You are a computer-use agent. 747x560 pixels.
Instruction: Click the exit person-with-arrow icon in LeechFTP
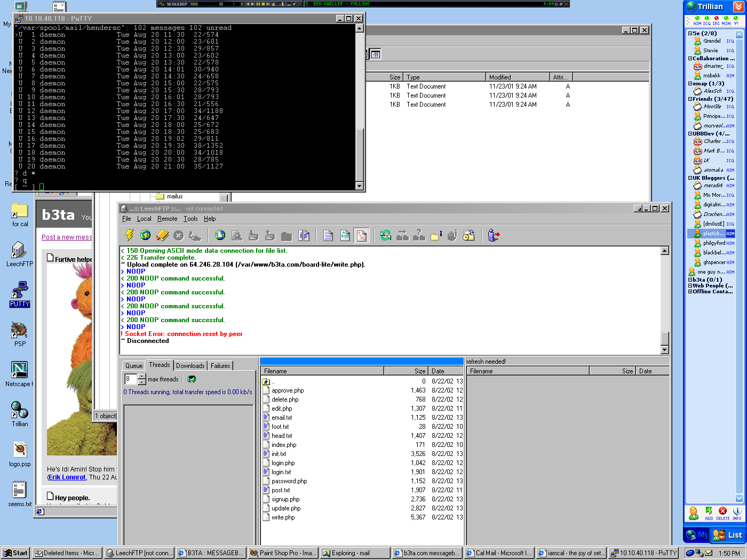click(x=494, y=235)
